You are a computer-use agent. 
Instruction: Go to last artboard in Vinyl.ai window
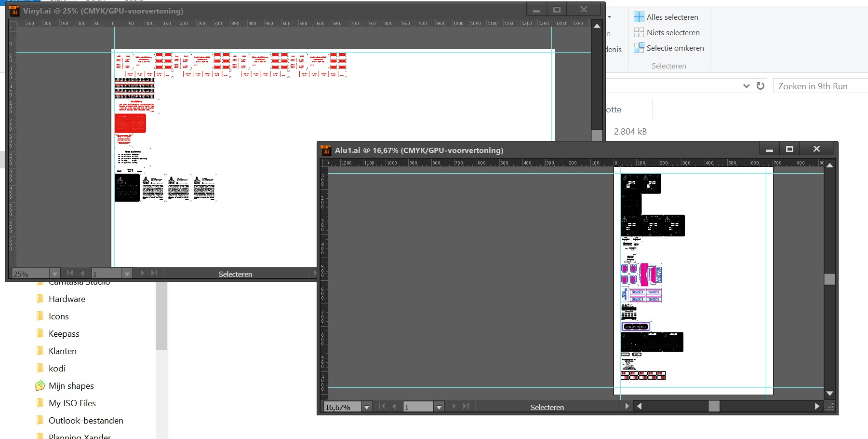pos(154,273)
